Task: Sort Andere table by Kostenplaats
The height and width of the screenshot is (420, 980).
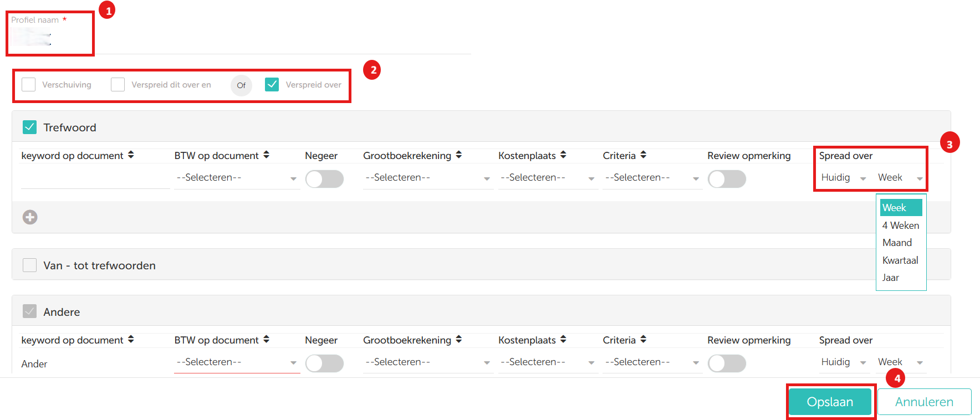Action: pyautogui.click(x=563, y=340)
